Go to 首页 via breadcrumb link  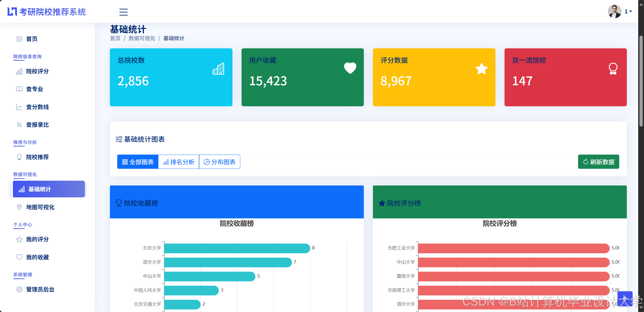coord(115,38)
